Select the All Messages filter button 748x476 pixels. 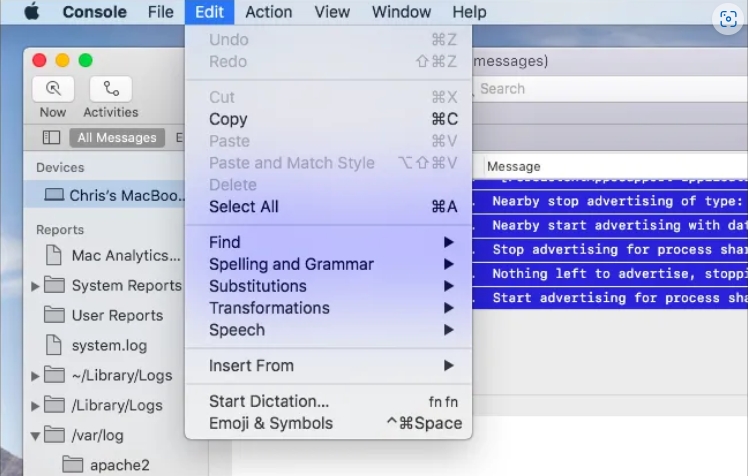117,137
